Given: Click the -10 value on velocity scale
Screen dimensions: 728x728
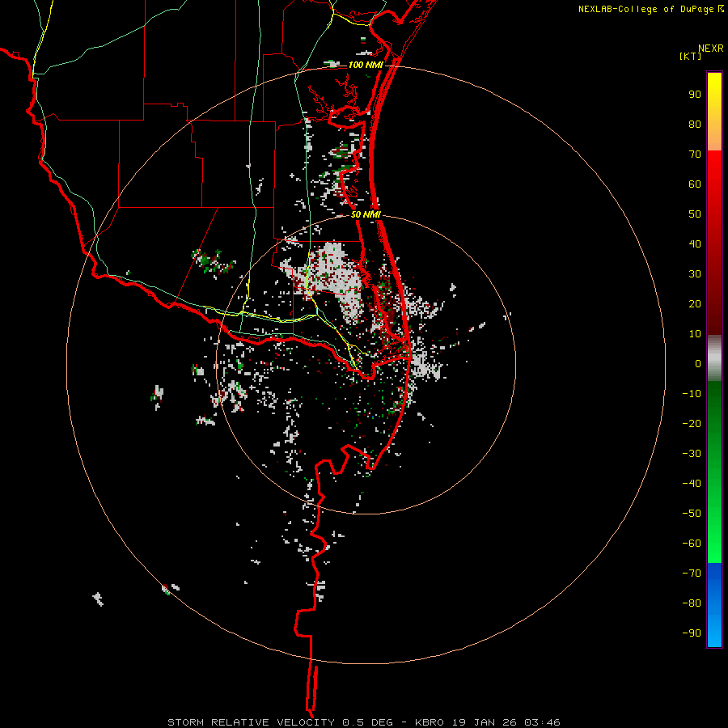Looking at the screenshot, I should [x=692, y=394].
